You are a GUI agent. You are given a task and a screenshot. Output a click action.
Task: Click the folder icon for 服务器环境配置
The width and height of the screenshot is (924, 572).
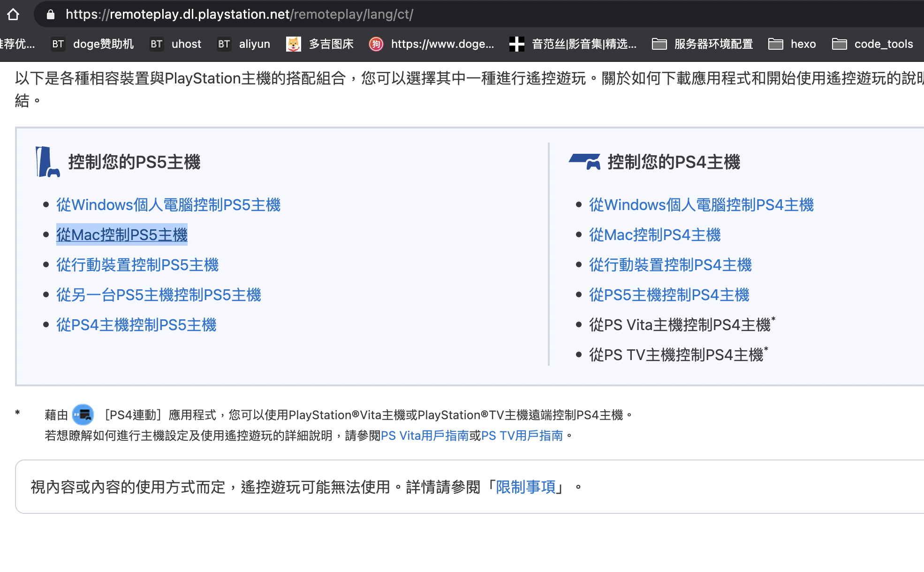(659, 44)
